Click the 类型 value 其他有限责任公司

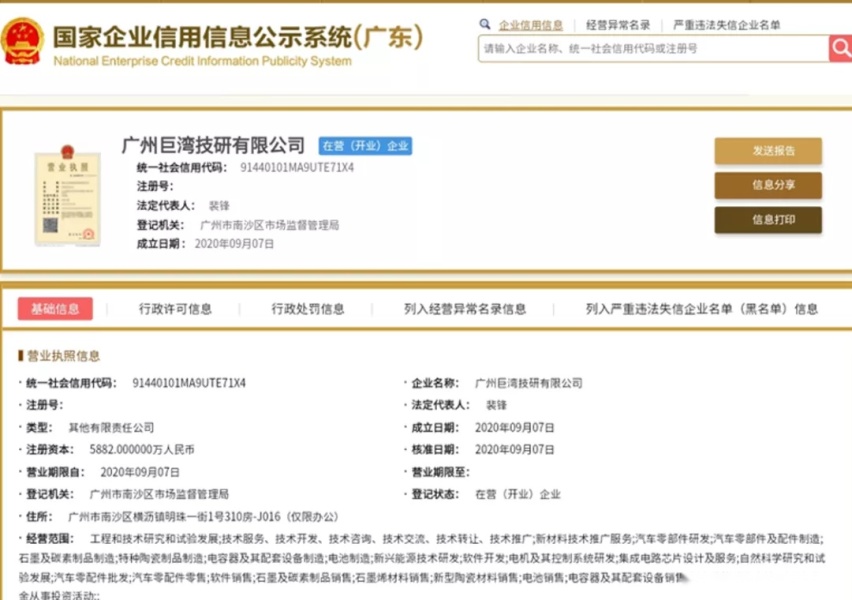111,428
